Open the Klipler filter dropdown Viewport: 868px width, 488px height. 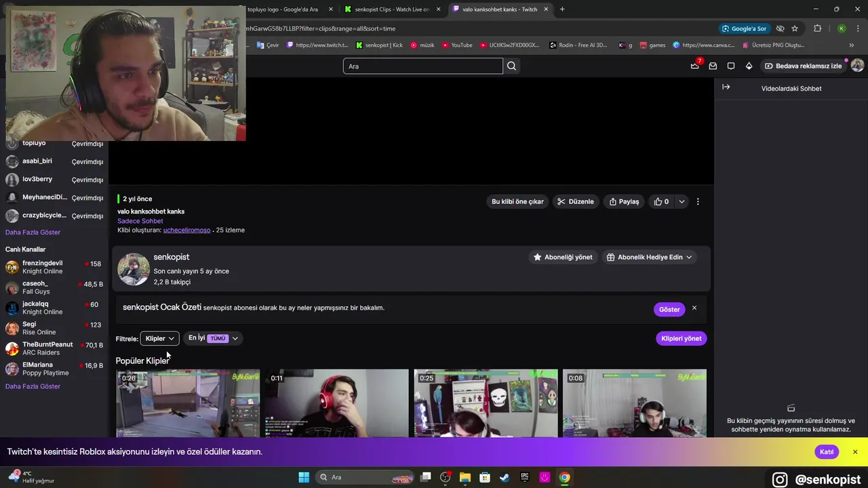(159, 338)
